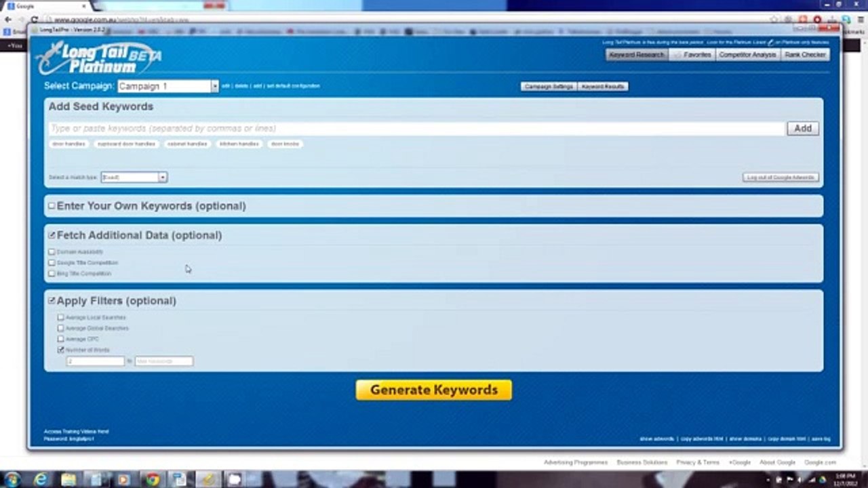
Task: Click the Favorites star icon
Action: pos(677,55)
